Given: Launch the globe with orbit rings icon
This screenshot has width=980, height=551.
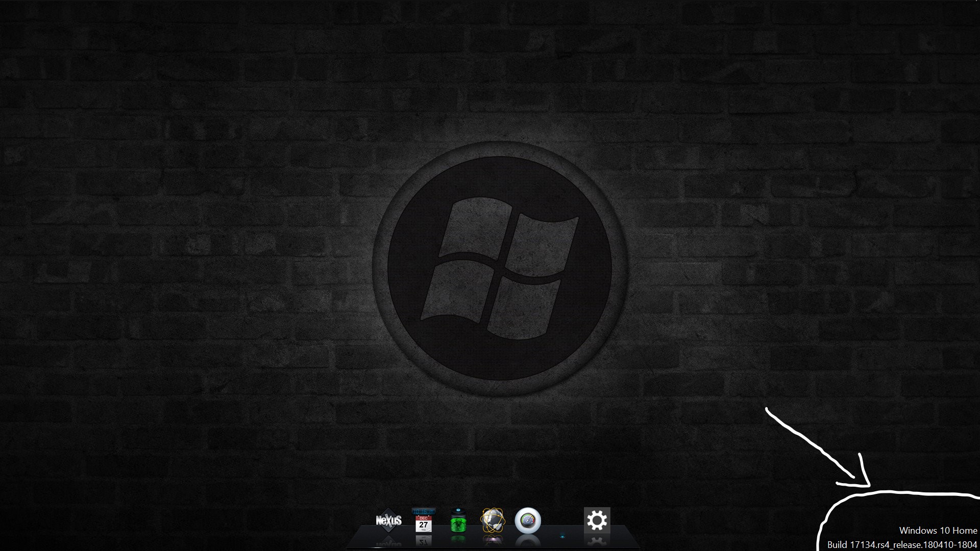Looking at the screenshot, I should point(493,520).
